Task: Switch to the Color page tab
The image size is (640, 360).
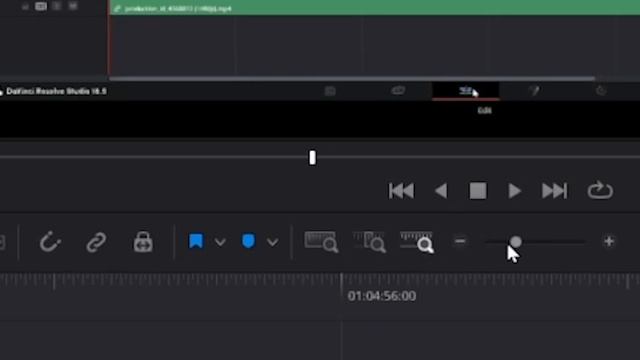Action: click(x=601, y=91)
